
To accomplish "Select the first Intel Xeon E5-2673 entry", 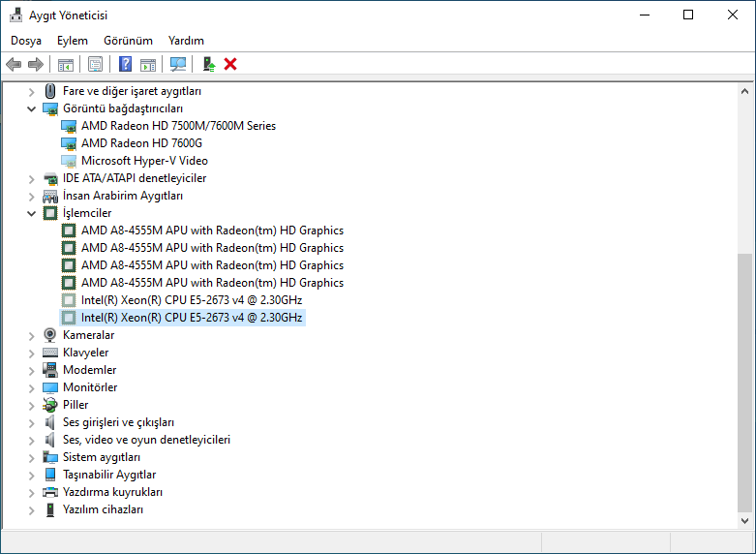I will click(x=192, y=300).
